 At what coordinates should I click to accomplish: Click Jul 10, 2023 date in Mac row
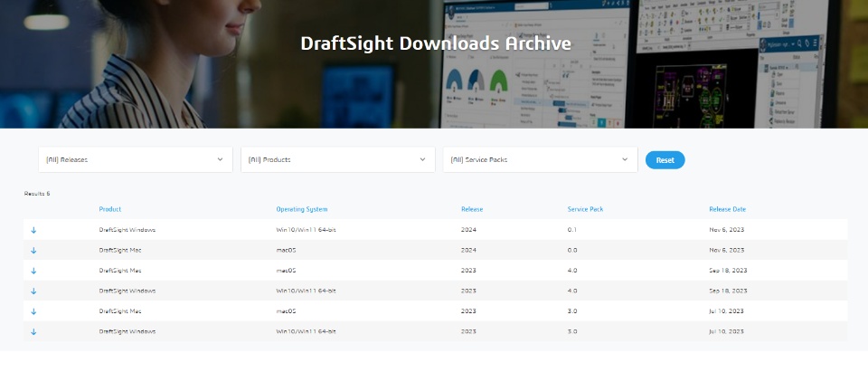pyautogui.click(x=726, y=311)
